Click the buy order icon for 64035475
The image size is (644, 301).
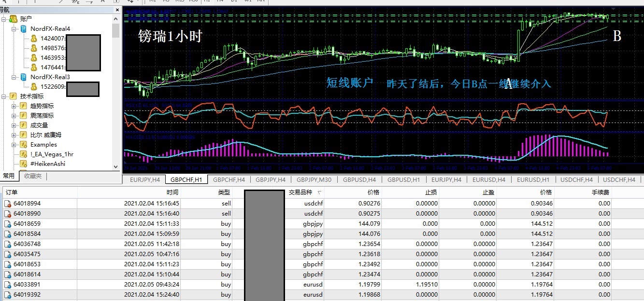point(7,254)
